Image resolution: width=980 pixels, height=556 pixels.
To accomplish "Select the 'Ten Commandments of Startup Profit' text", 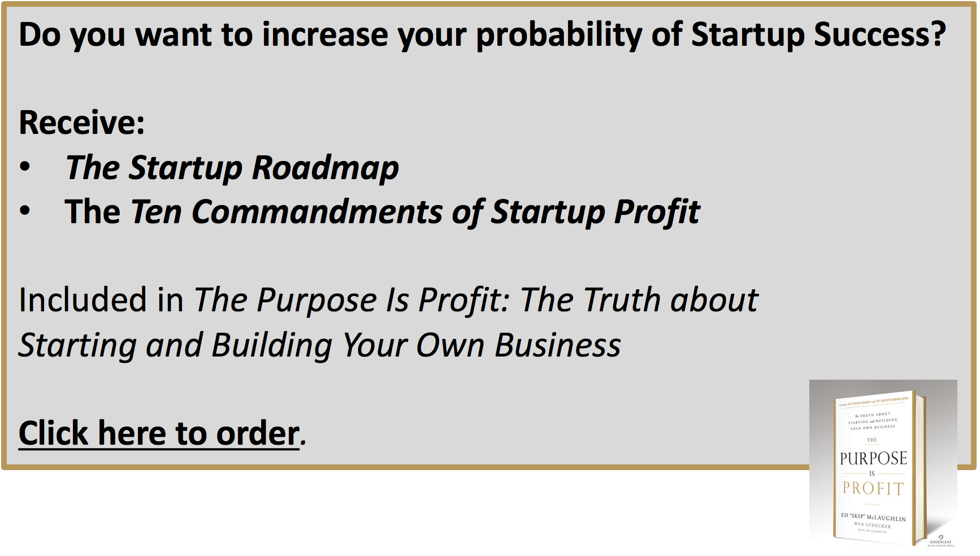I will [415, 212].
